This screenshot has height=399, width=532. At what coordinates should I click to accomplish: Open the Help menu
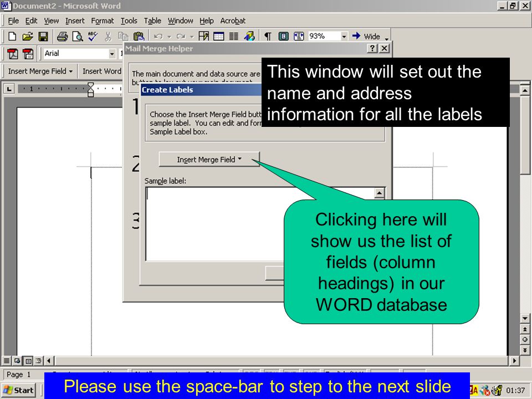point(206,21)
